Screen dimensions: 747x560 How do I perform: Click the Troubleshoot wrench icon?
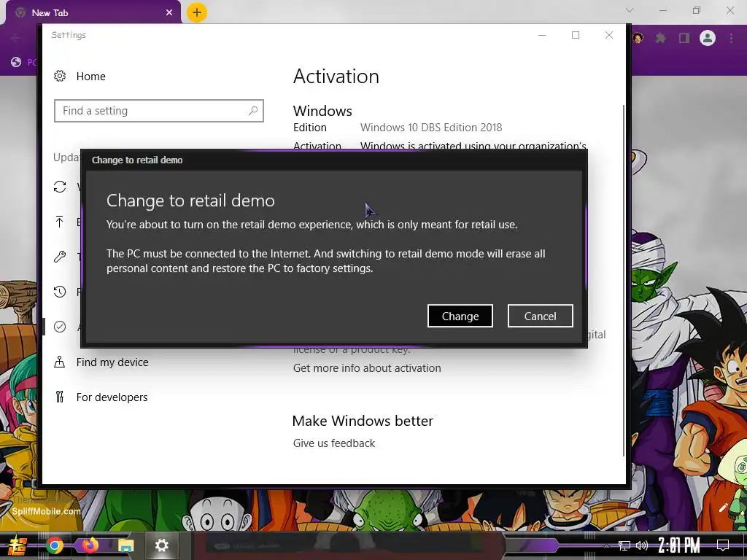[x=60, y=257]
